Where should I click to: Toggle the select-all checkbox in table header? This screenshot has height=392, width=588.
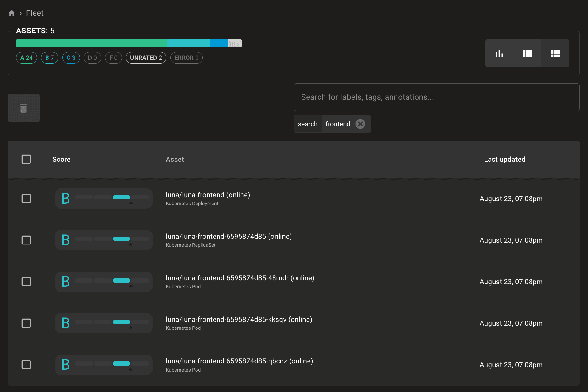pos(26,159)
